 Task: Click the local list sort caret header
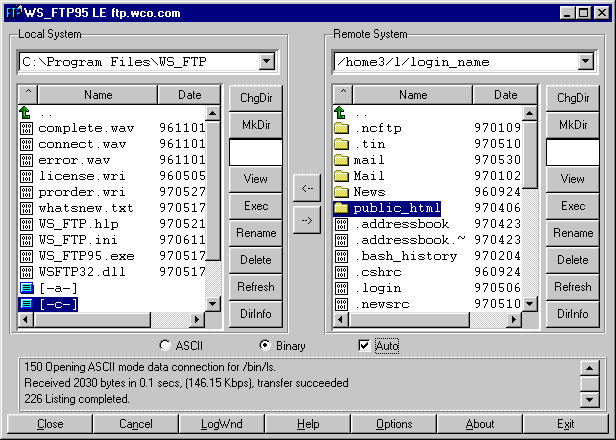coord(28,95)
